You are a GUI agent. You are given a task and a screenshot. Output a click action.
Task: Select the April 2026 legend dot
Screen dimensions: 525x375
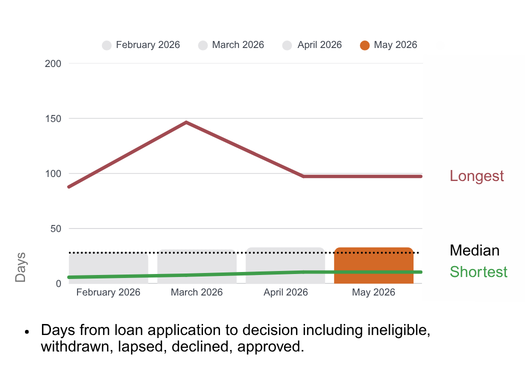click(x=287, y=46)
